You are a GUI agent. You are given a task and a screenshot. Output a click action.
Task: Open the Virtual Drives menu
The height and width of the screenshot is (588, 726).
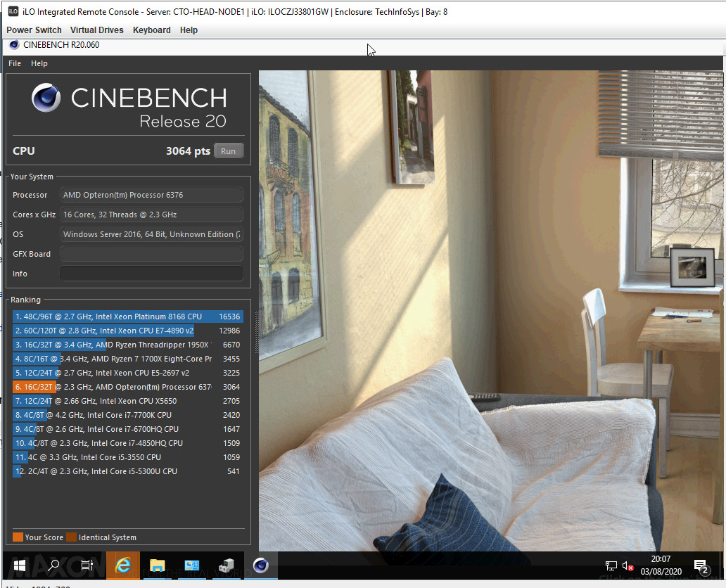click(x=97, y=30)
